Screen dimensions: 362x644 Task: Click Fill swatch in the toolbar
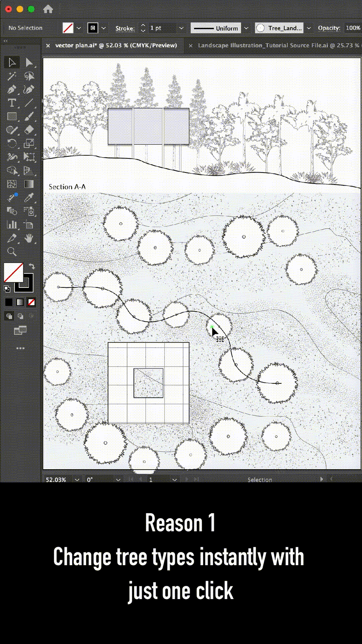pyautogui.click(x=13, y=272)
